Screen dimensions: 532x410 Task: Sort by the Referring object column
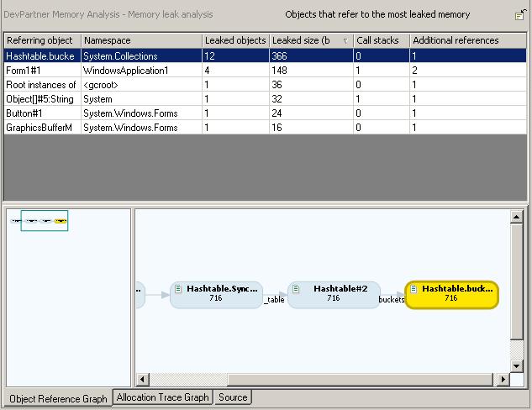(42, 40)
